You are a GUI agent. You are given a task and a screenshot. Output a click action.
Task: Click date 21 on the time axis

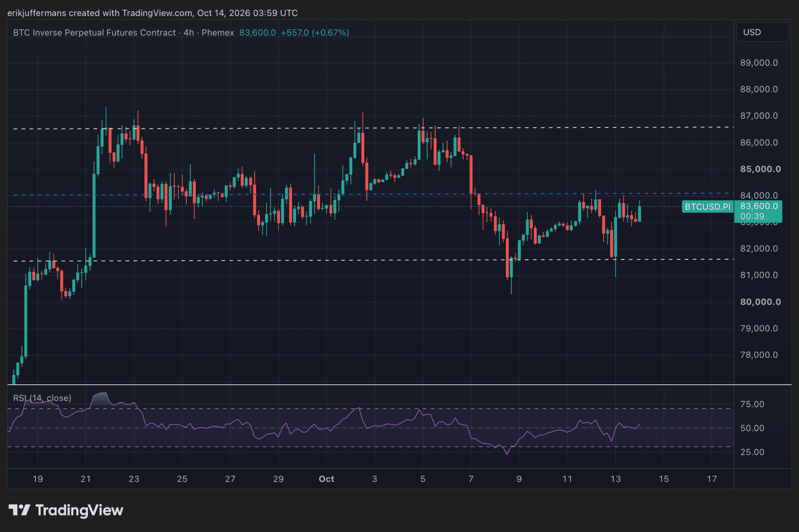coord(86,479)
